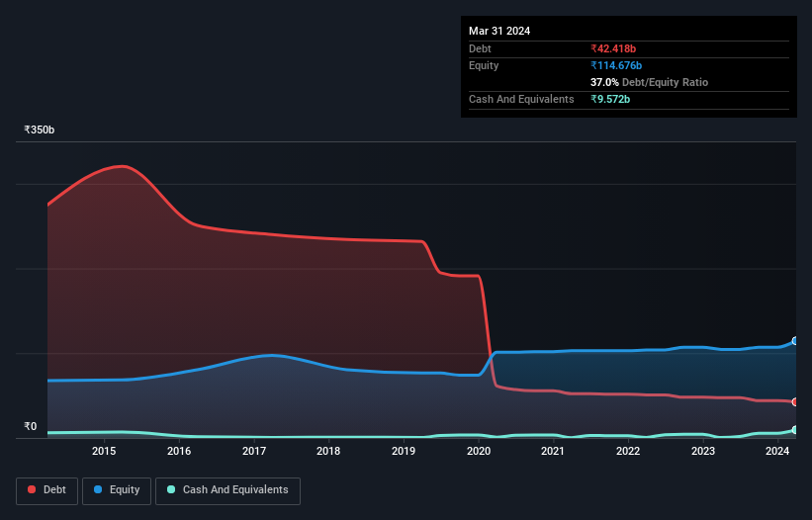Click the 2024 x-axis label
812x520 pixels.
[777, 451]
